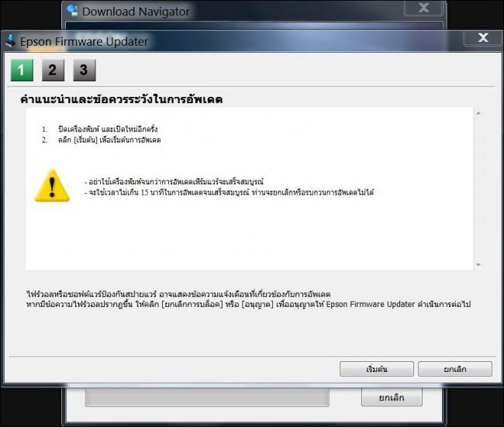The width and height of the screenshot is (504, 427).
Task: Close the Epson Firmware Updater window
Action: point(483,38)
